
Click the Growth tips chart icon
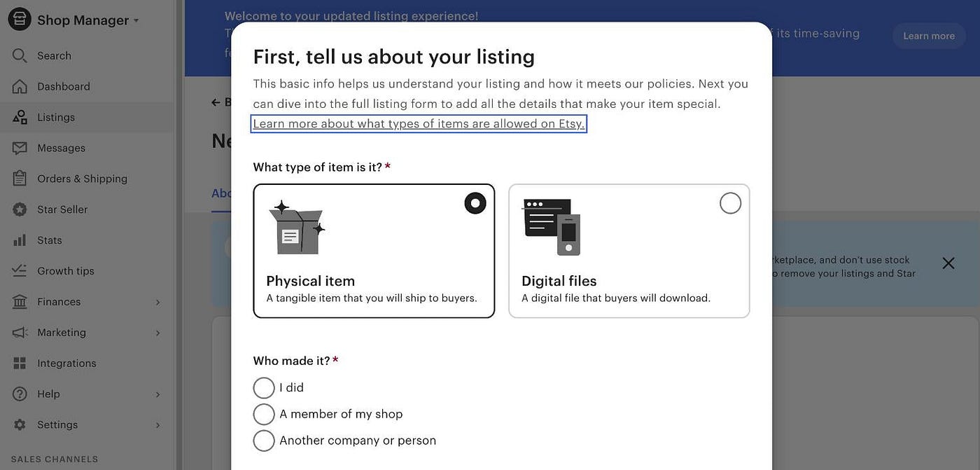click(x=20, y=271)
